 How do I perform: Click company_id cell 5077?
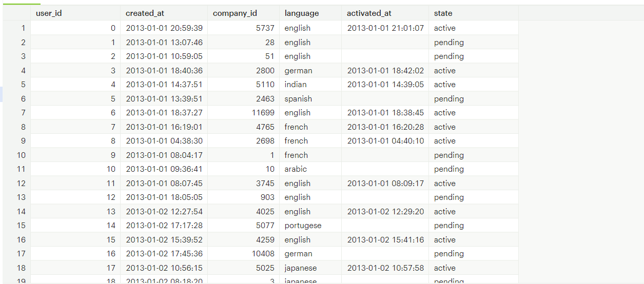(244, 226)
